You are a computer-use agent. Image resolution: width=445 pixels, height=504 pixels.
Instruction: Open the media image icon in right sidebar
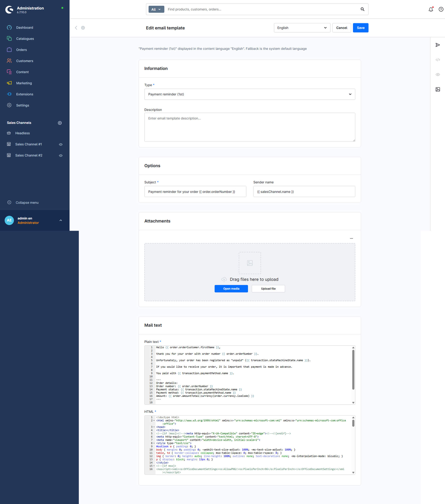tap(438, 89)
